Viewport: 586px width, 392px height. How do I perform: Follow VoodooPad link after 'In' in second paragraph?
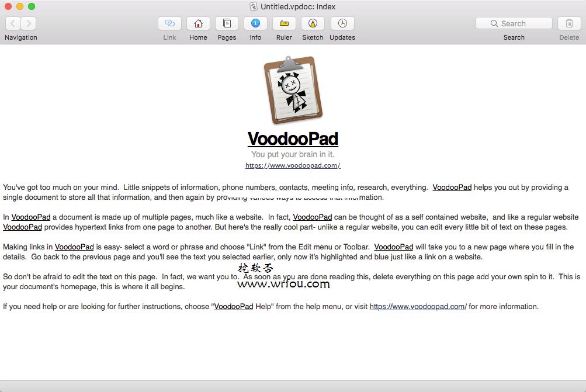click(30, 217)
